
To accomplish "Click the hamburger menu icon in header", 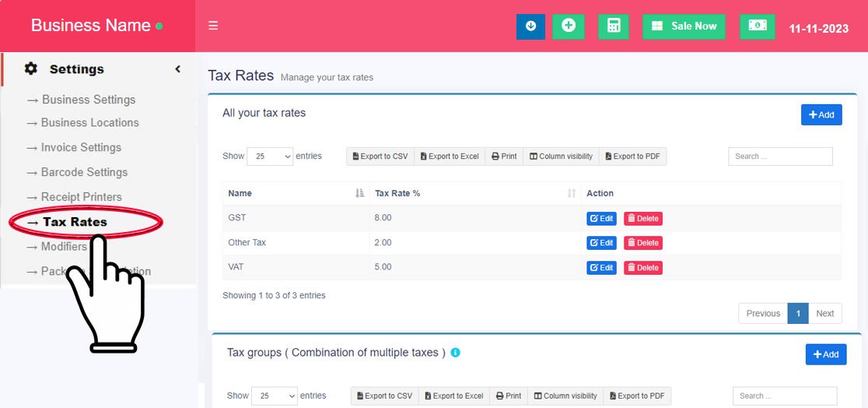I will coord(213,26).
